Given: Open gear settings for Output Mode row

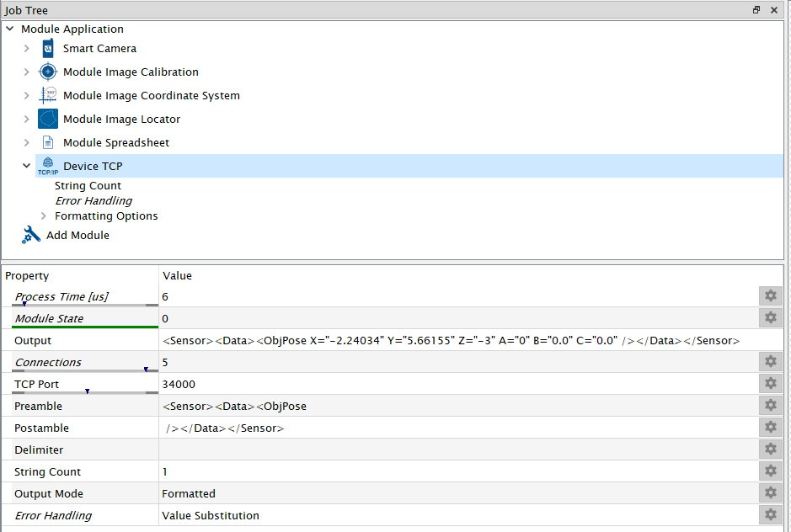Looking at the screenshot, I should [770, 492].
